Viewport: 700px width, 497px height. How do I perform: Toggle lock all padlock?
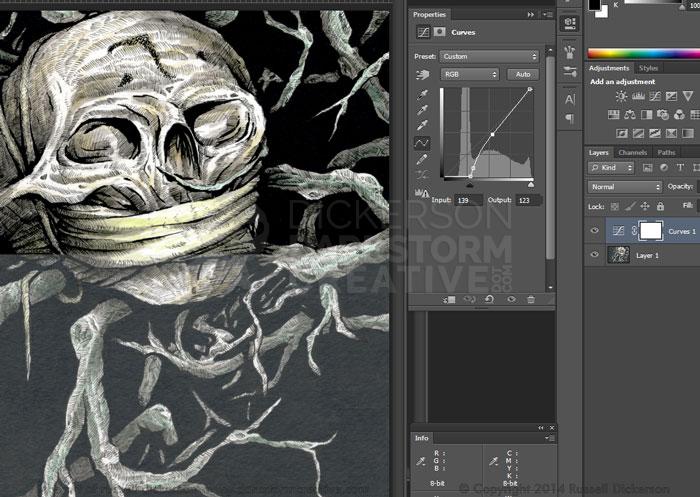point(660,206)
